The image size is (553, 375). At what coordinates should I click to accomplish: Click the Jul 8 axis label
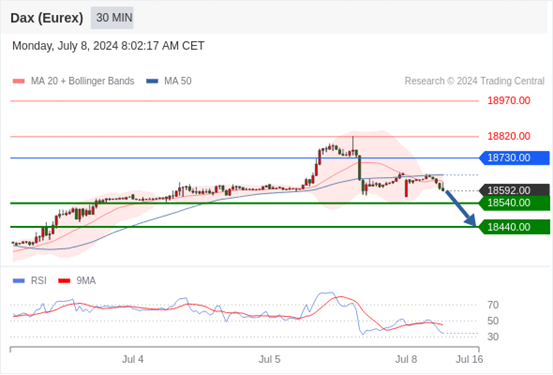[x=406, y=359]
